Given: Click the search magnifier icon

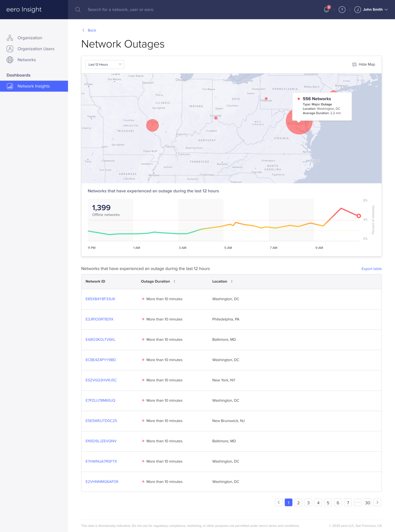Looking at the screenshot, I should pos(78,10).
